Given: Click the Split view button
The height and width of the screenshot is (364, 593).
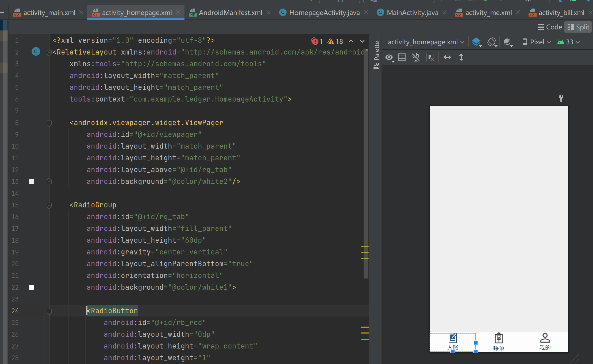Looking at the screenshot, I should point(579,27).
